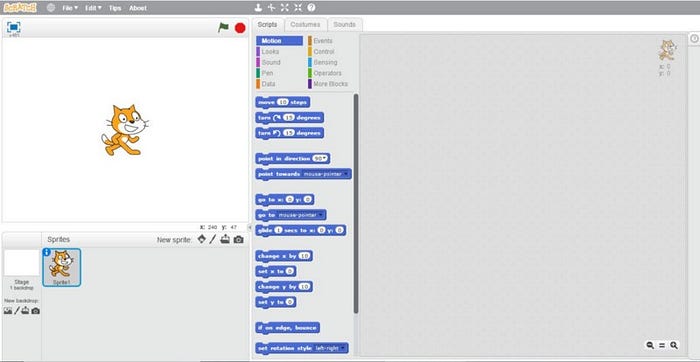Viewport: 700px width, 362px height.
Task: Select the Data block category
Action: click(x=279, y=83)
